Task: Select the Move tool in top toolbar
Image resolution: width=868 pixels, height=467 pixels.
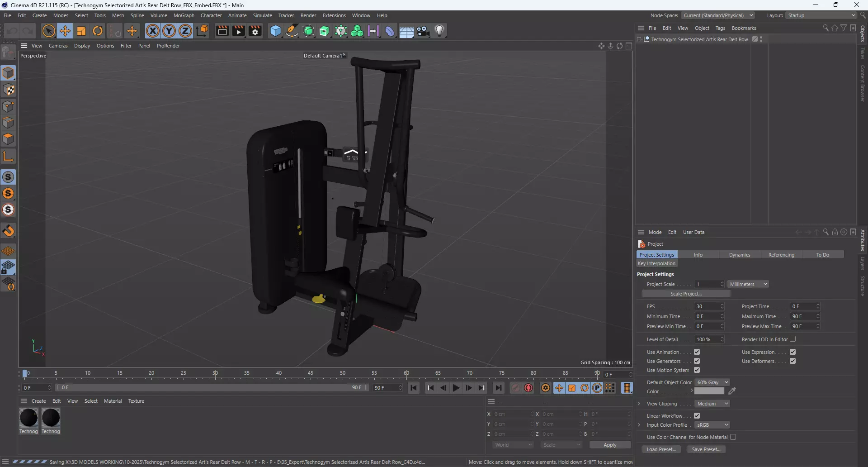Action: coord(65,31)
